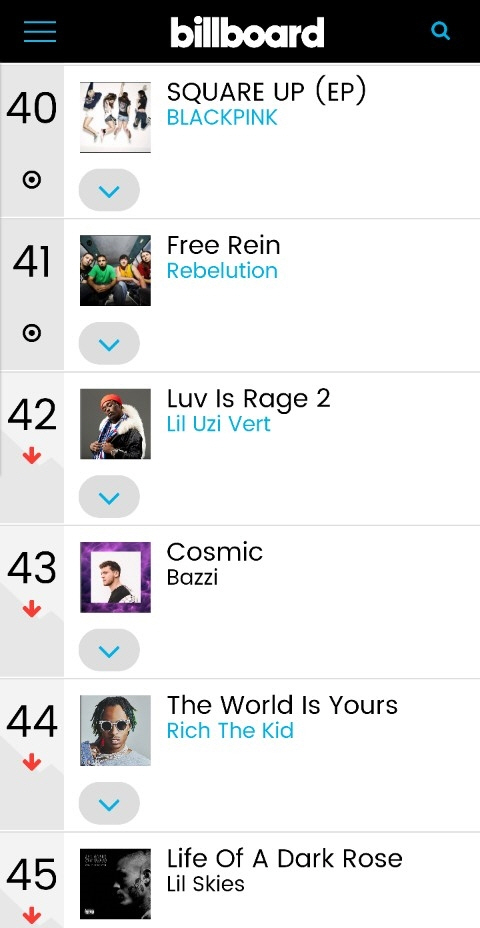Click the Cosmic album cover thumbnail
The image size is (480, 928).
pyautogui.click(x=115, y=578)
